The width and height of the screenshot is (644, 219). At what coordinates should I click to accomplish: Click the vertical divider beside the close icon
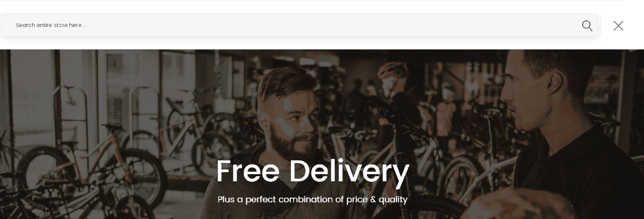(601, 25)
